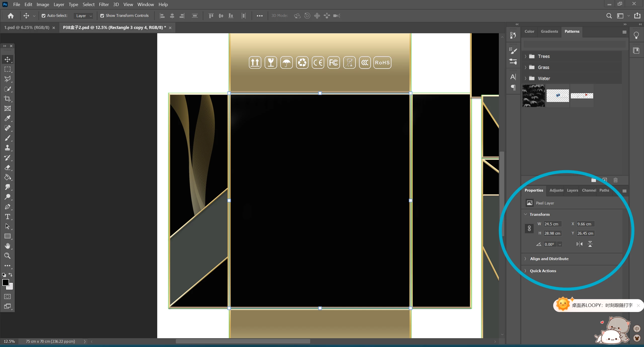Toggle Show Transform Controls checkbox
This screenshot has height=347, width=644.
point(102,16)
